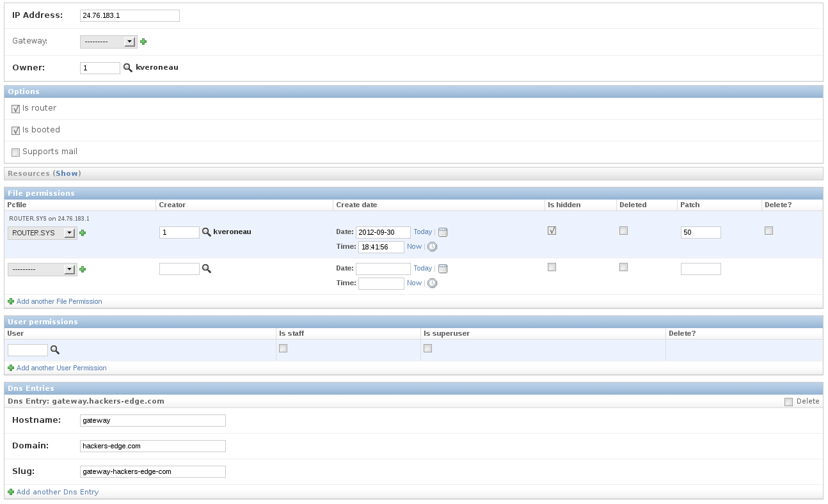The image size is (828, 504).
Task: Click the kveroneau Owner name
Action: coord(157,67)
